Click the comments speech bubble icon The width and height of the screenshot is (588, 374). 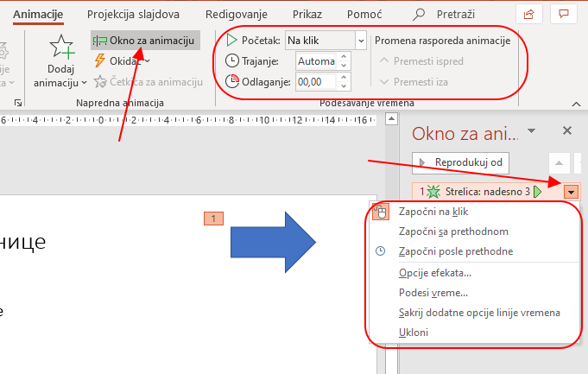[x=564, y=14]
